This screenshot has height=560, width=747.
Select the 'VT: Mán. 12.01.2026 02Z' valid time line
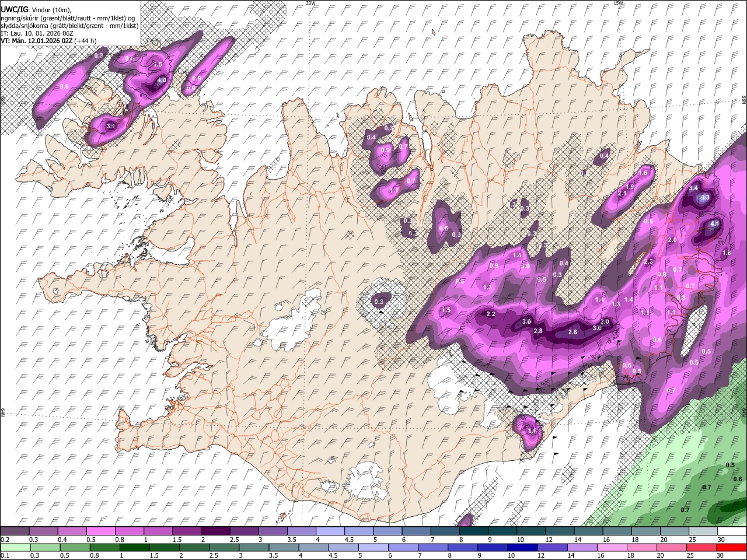coord(37,41)
